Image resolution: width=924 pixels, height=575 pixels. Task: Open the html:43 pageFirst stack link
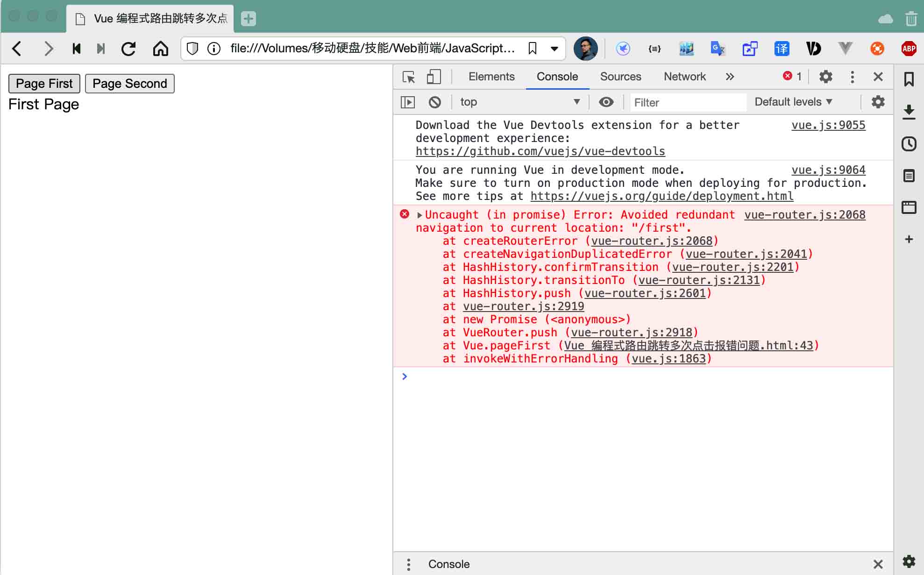(x=689, y=346)
